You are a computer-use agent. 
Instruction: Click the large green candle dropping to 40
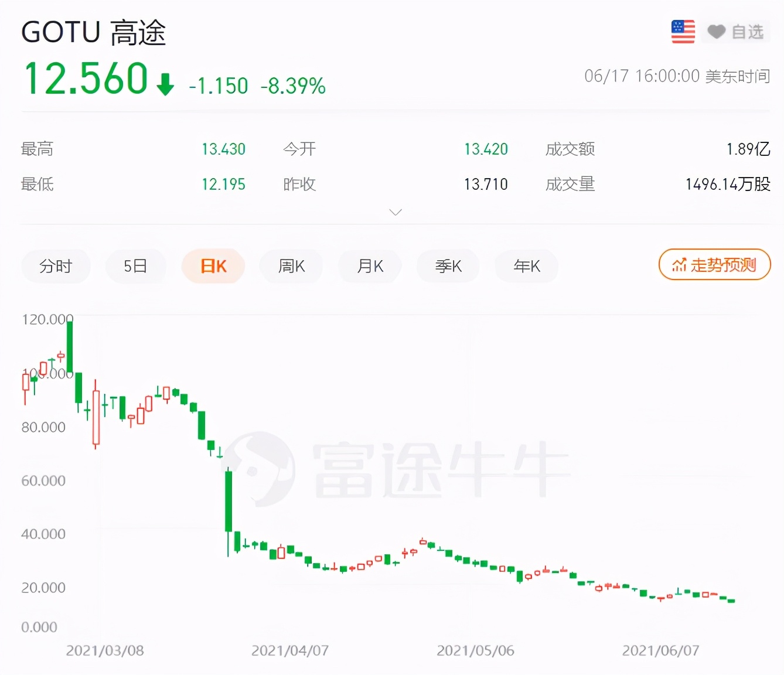(x=229, y=502)
